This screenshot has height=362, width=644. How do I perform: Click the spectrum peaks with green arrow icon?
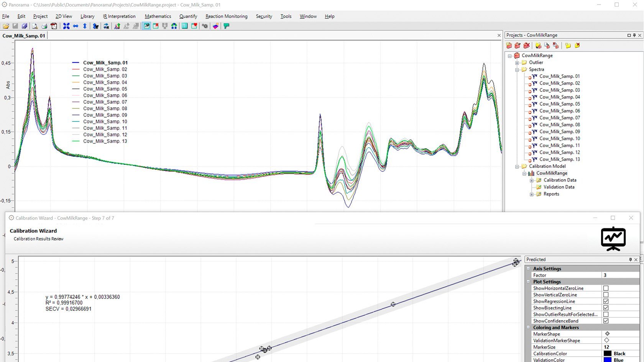click(x=117, y=26)
